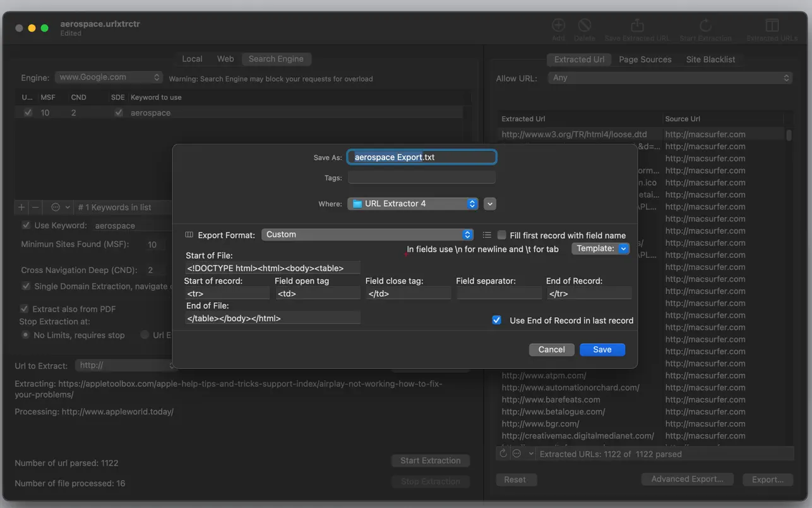This screenshot has height=508, width=812.
Task: Enable Fill first record with field name
Action: (502, 235)
